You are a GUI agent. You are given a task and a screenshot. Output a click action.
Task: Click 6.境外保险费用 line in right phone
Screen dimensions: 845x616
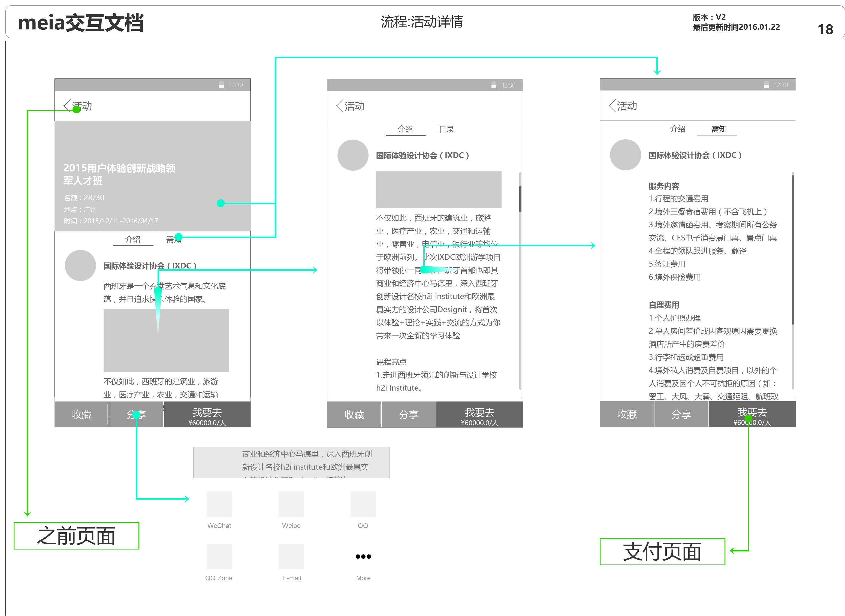(675, 277)
